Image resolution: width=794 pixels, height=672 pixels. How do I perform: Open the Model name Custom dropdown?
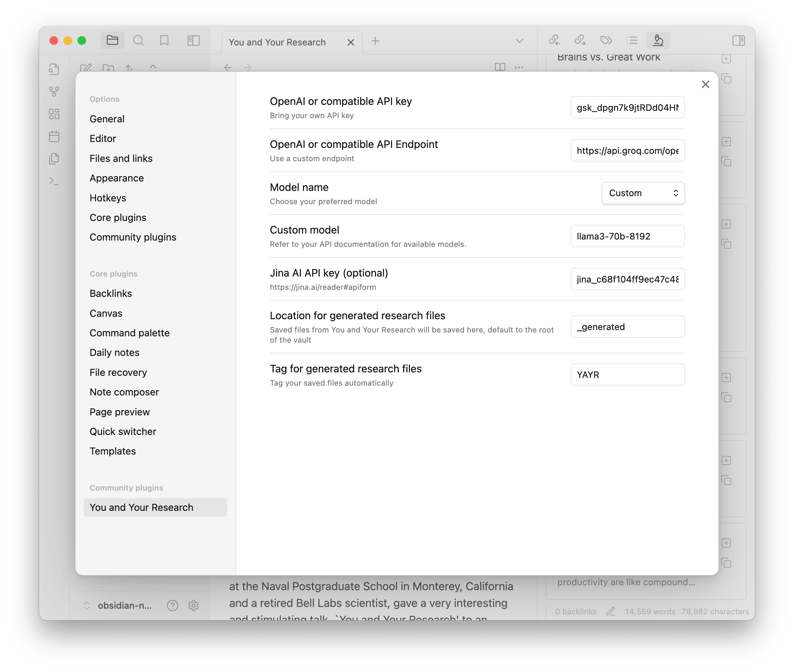click(x=643, y=193)
